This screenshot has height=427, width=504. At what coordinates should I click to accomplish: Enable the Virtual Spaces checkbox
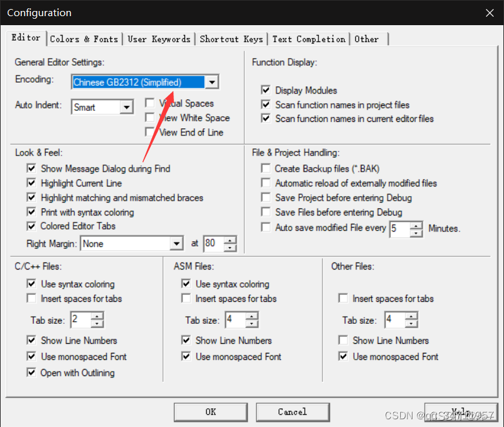click(150, 103)
